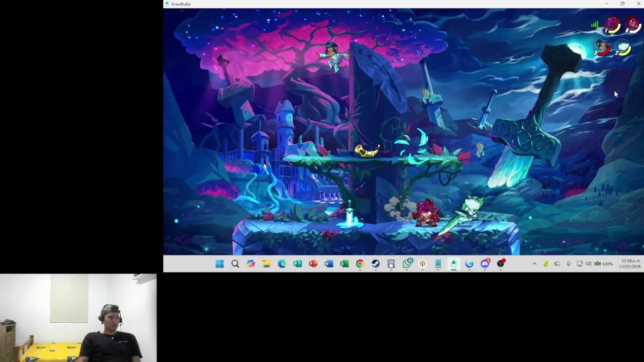Click the Brawlhalla window title icon
The width and height of the screenshot is (644, 362).
[167, 4]
